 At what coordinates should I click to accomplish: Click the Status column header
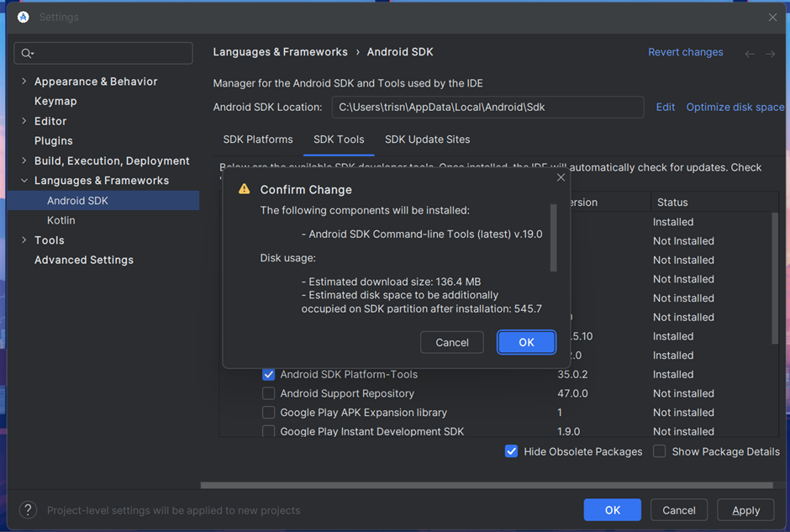pyautogui.click(x=672, y=202)
